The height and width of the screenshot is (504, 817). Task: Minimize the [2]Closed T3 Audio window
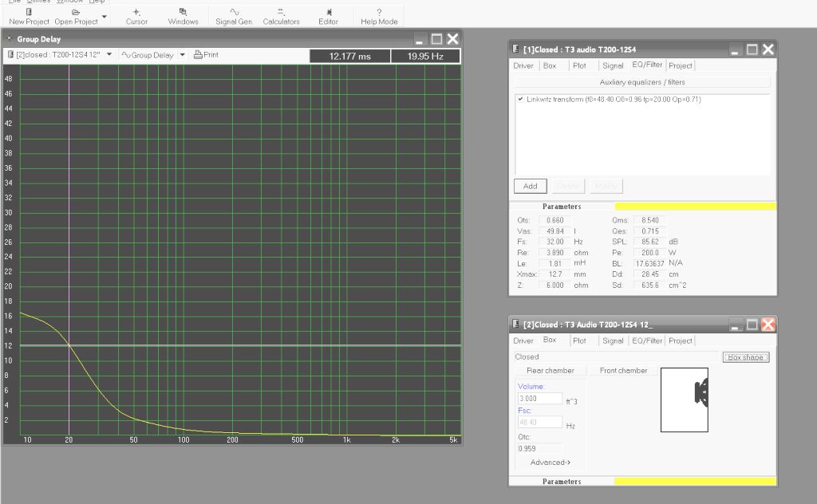pos(735,325)
